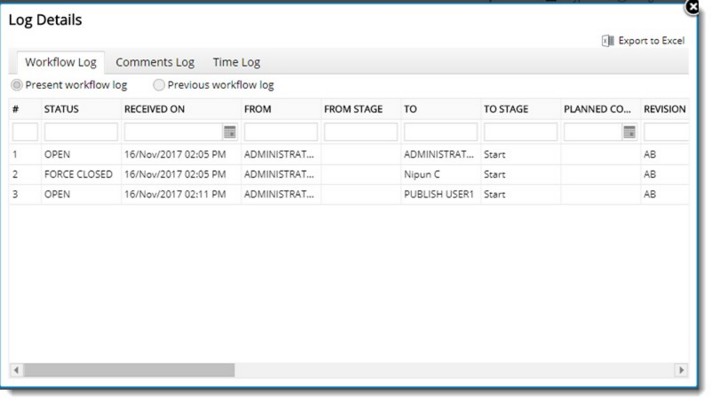This screenshot has height=403, width=712.
Task: Click the TO STAGE filter field
Action: (x=520, y=132)
